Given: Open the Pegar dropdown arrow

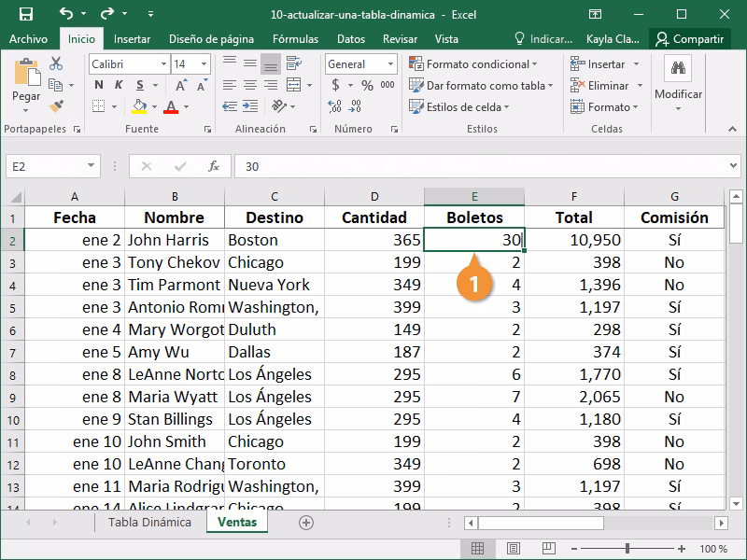Looking at the screenshot, I should pyautogui.click(x=26, y=110).
